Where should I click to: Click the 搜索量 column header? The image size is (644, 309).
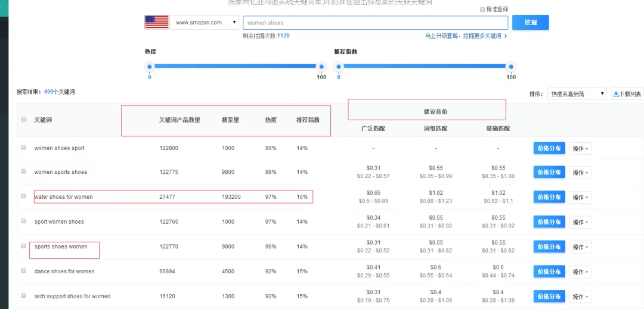point(230,120)
